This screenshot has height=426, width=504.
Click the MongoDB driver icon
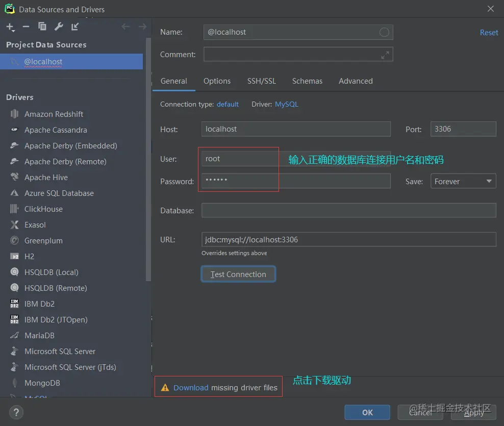coord(14,383)
